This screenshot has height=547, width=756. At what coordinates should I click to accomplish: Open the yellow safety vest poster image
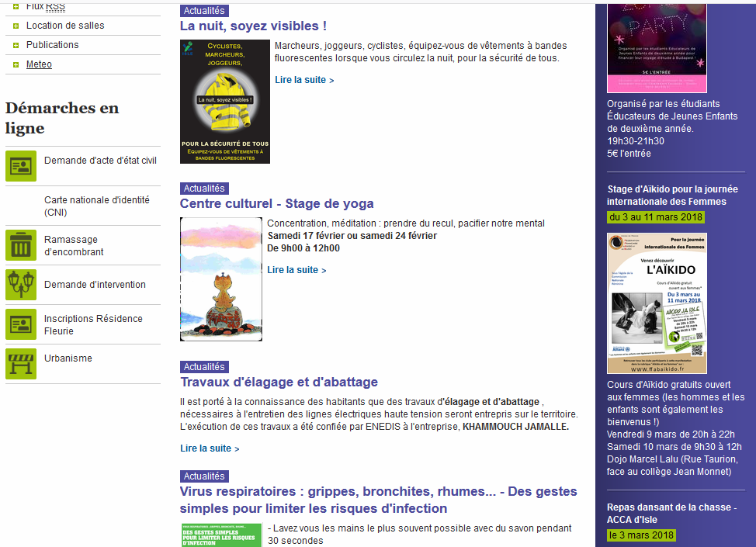[x=225, y=102]
